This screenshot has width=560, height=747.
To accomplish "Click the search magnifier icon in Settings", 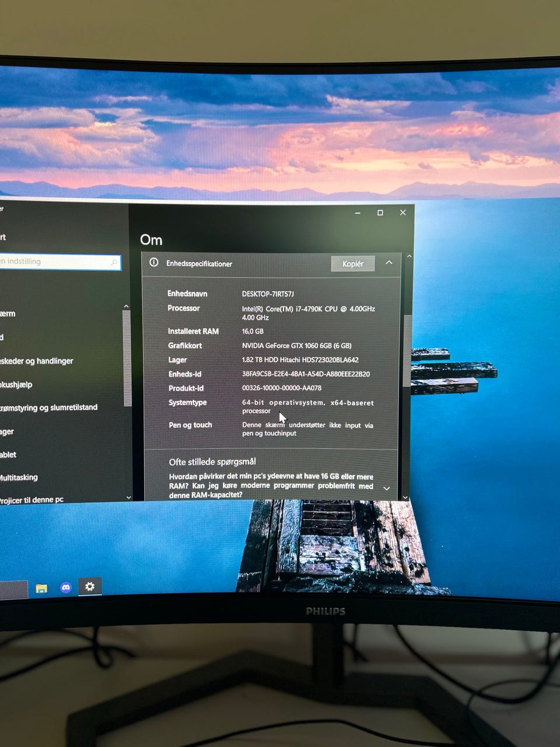I will click(114, 263).
